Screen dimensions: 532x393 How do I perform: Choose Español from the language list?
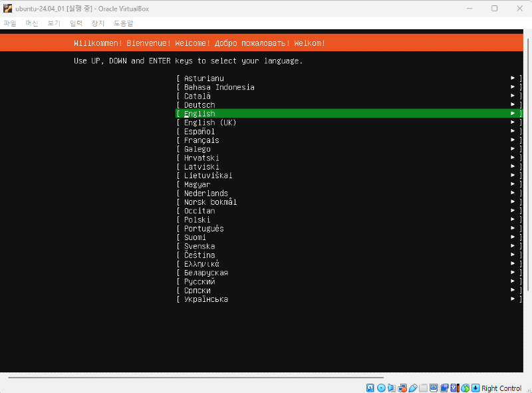[199, 132]
